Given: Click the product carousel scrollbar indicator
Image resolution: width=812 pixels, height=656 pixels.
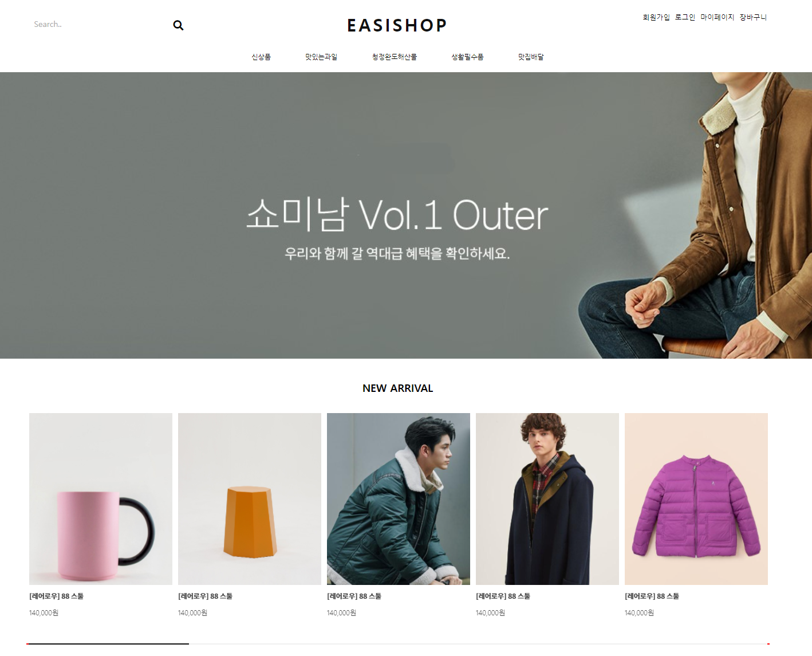Looking at the screenshot, I should tap(108, 644).
